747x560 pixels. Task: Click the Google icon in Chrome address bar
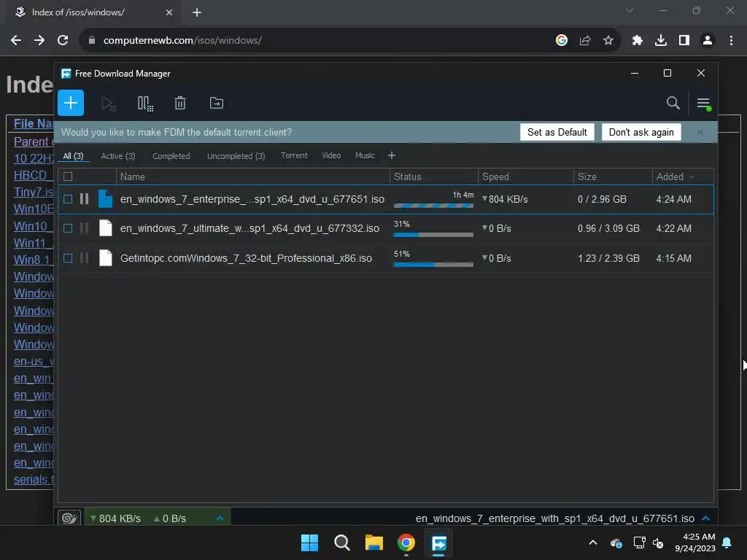562,41
